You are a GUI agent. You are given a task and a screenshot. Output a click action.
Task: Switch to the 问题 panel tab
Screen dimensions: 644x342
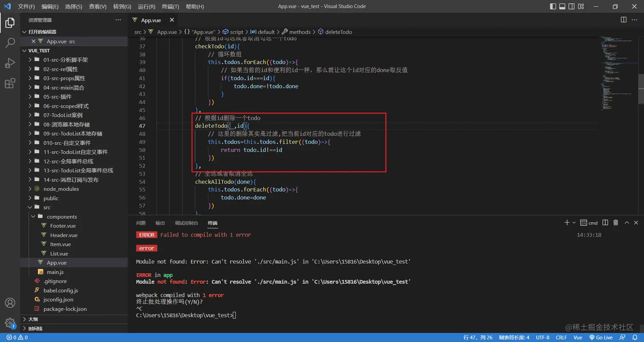click(x=141, y=223)
